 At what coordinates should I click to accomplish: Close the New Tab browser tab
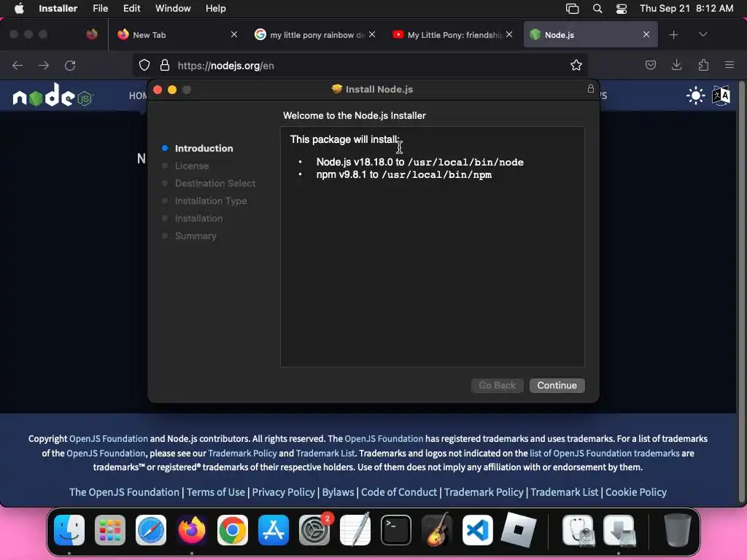(x=234, y=34)
